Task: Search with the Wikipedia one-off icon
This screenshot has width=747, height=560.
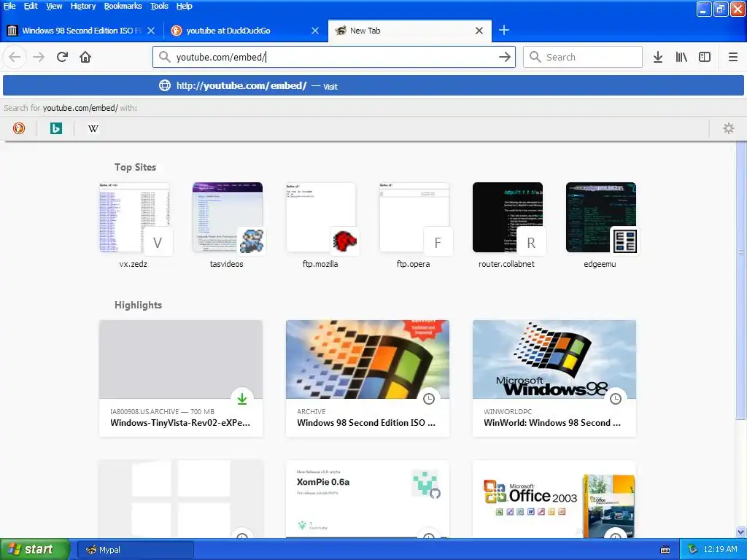Action: (93, 128)
